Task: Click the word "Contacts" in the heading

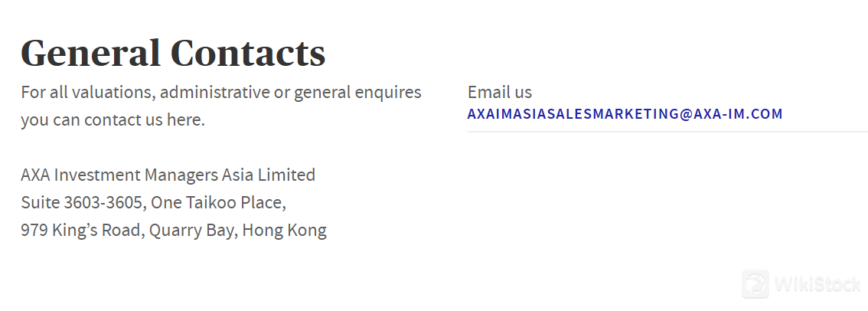Action: coord(248,53)
